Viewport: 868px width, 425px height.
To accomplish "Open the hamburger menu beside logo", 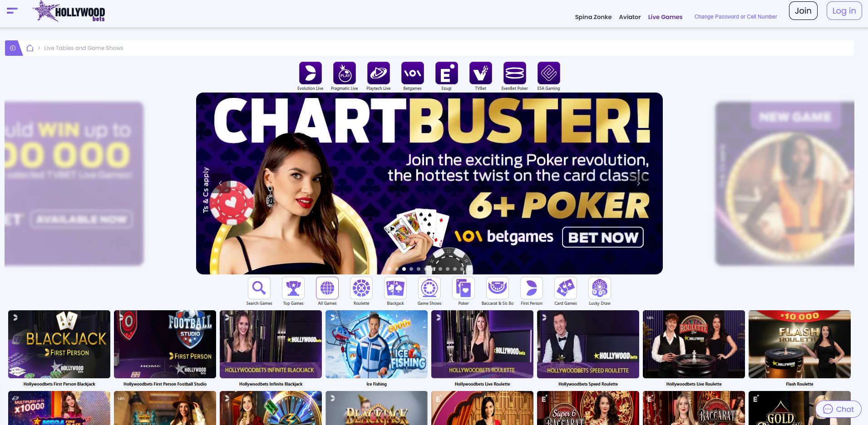I will [12, 10].
